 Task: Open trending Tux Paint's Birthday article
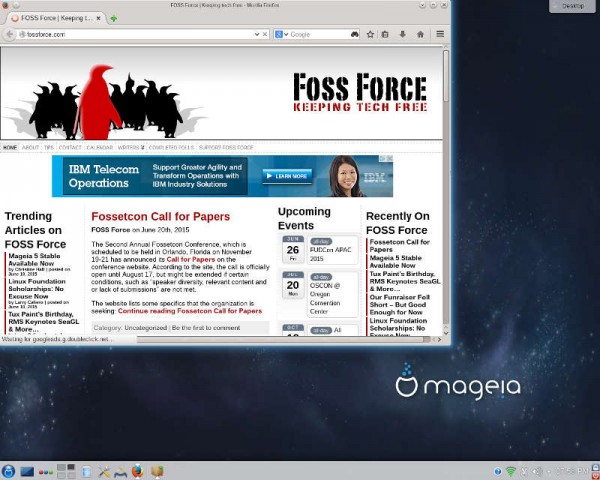coord(44,322)
